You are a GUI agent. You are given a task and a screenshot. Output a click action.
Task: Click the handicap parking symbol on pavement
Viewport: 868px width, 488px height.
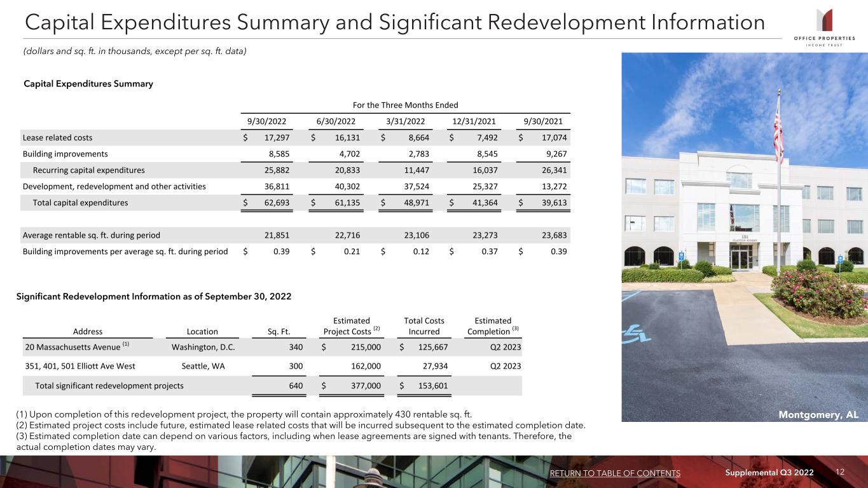pyautogui.click(x=638, y=331)
